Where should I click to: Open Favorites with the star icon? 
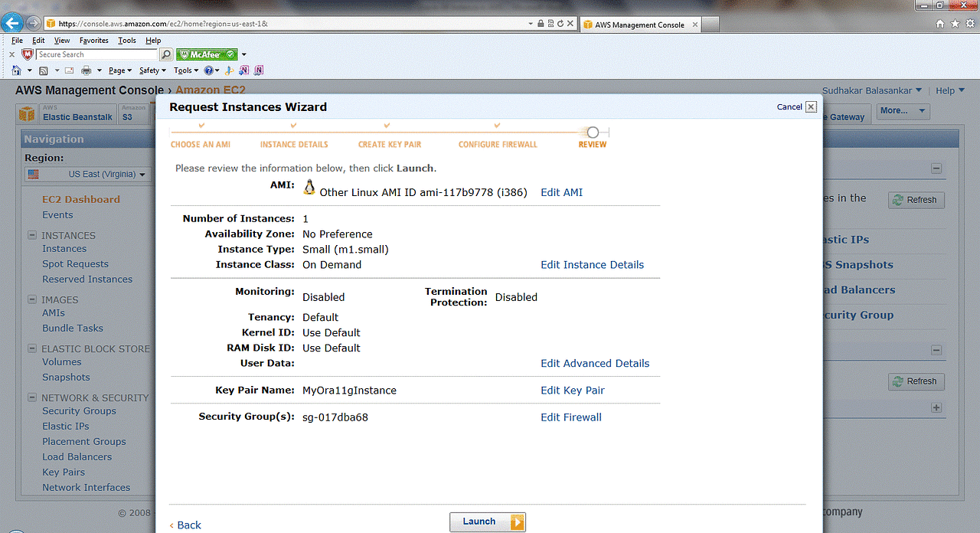[x=955, y=24]
